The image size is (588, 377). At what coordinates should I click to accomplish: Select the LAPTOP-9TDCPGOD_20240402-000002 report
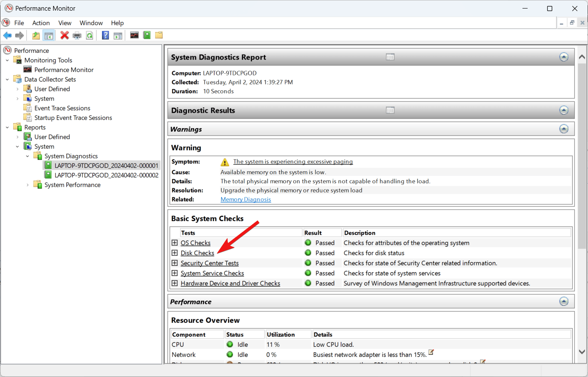[x=106, y=175]
